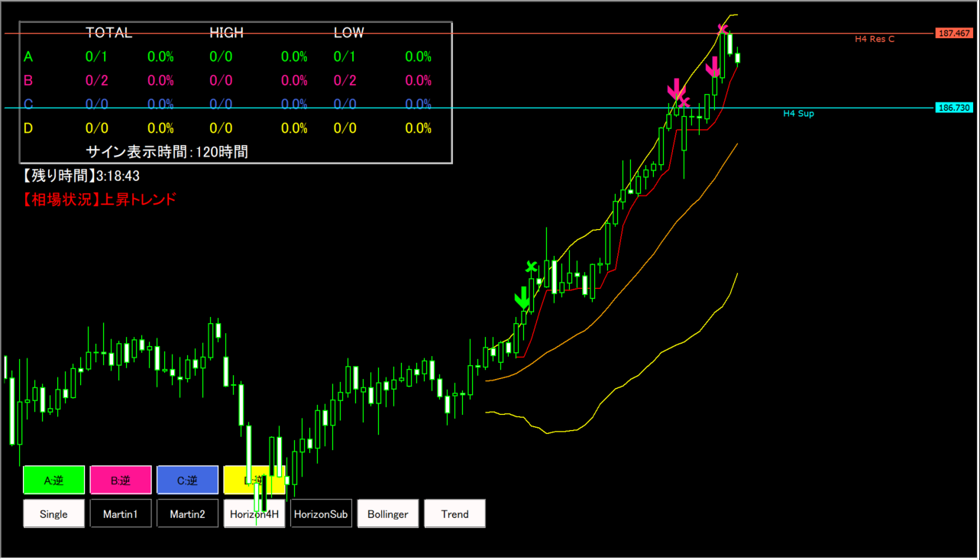This screenshot has width=980, height=560.
Task: Click the green down-arrow signal marker
Action: 522,299
